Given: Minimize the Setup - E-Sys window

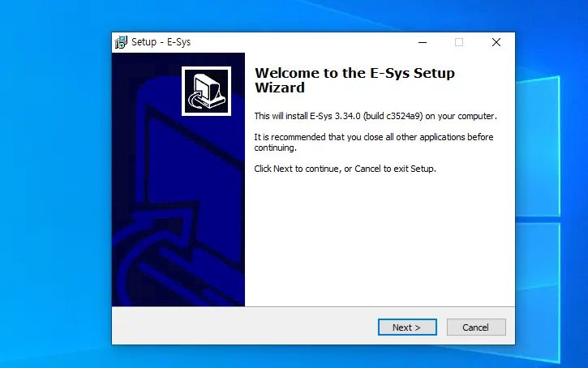Looking at the screenshot, I should coord(423,42).
